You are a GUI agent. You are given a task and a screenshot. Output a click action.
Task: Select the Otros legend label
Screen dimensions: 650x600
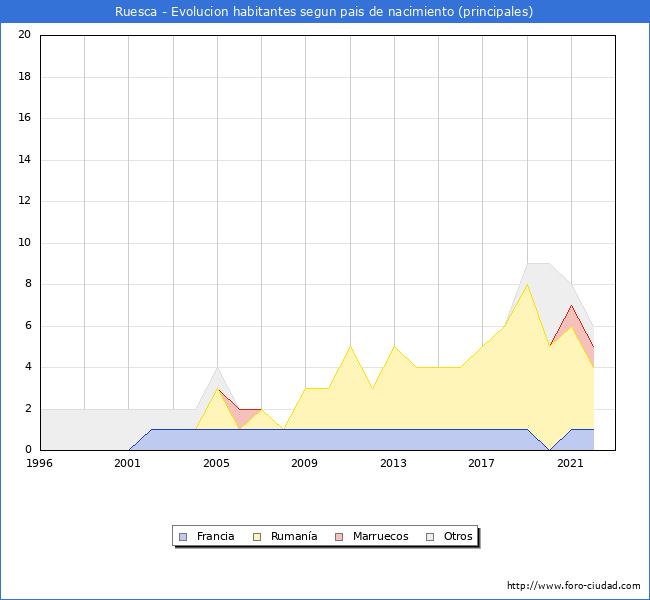pos(458,536)
